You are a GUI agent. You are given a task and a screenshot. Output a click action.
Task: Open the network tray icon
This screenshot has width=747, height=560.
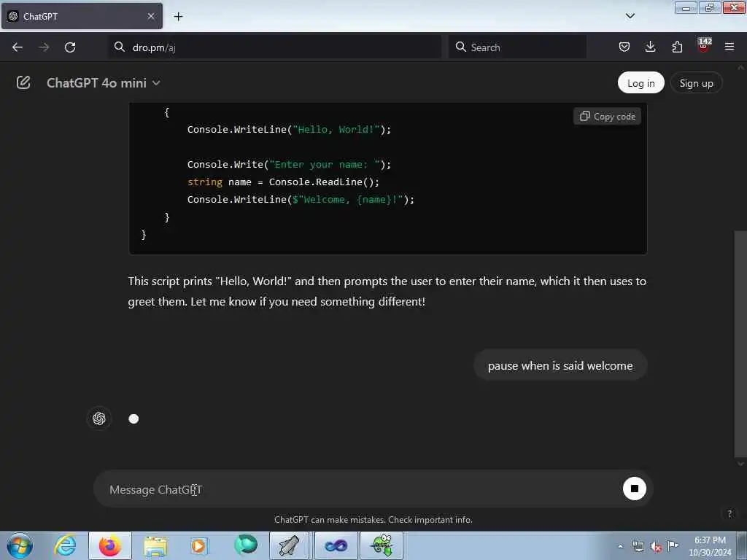tap(638, 547)
